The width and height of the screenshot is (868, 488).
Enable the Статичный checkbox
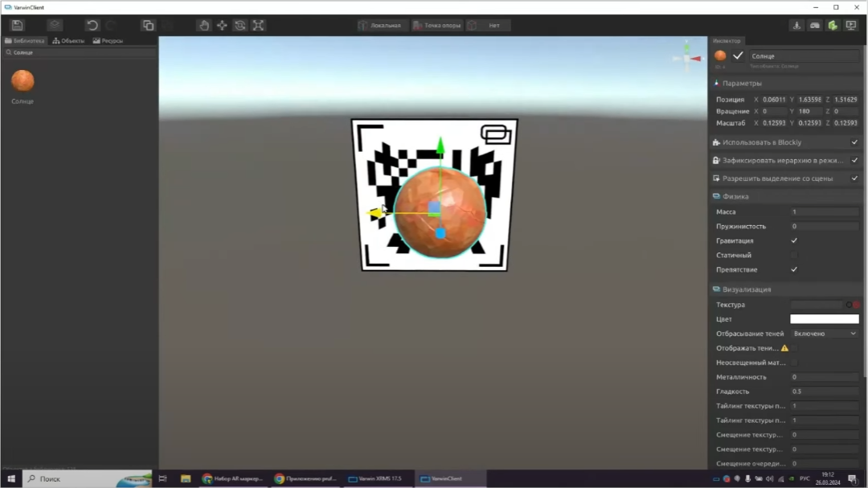pos(794,255)
